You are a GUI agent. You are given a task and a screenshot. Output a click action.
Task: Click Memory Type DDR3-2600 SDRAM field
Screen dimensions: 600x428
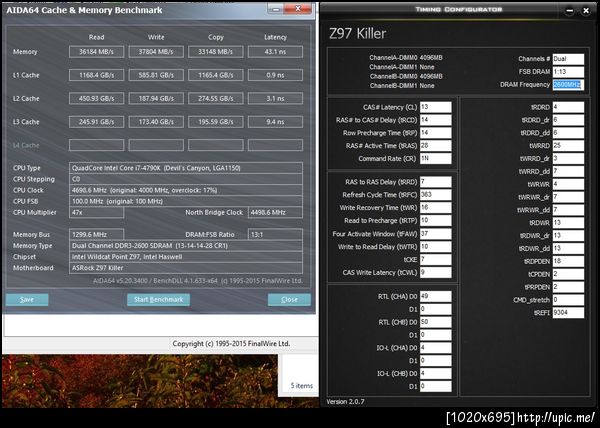tap(186, 246)
